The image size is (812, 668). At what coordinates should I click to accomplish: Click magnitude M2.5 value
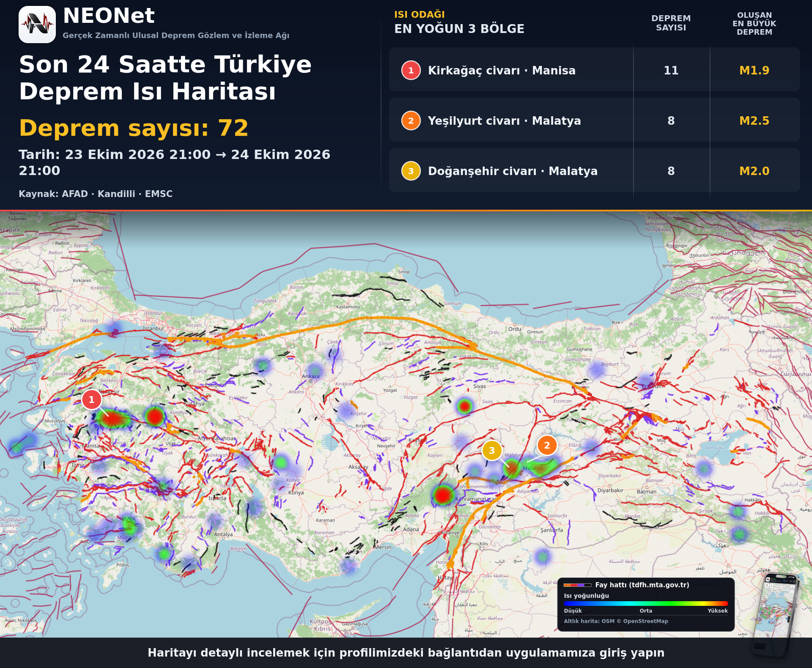[x=754, y=120]
